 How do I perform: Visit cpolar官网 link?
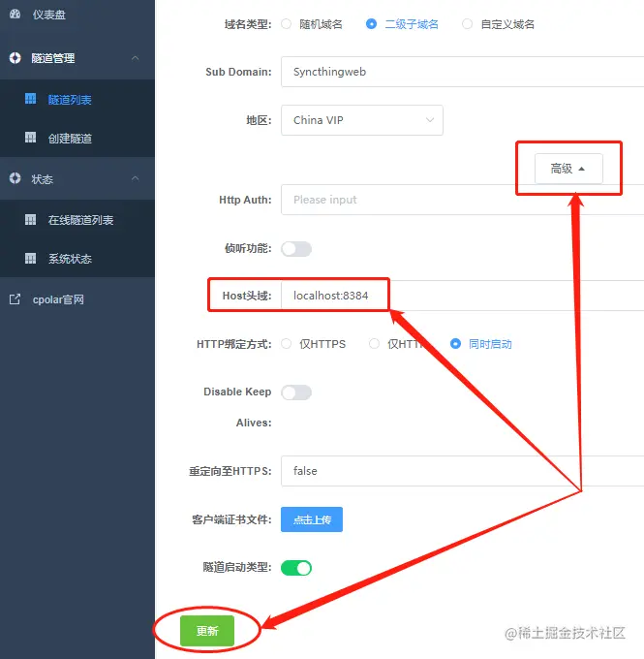point(58,299)
